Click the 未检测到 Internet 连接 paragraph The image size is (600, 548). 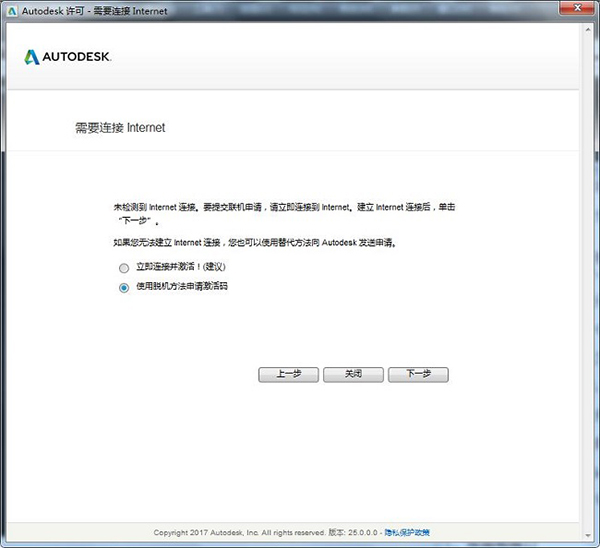[284, 214]
